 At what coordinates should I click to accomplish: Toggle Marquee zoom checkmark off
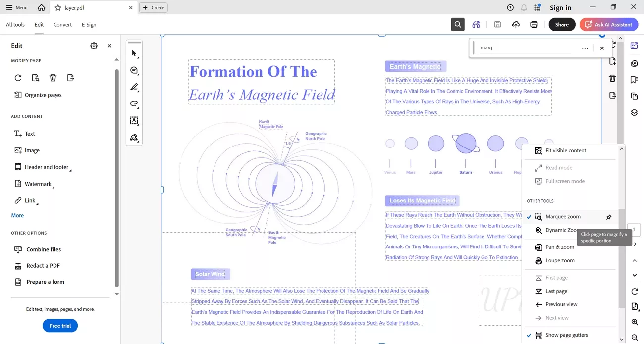coord(529,216)
